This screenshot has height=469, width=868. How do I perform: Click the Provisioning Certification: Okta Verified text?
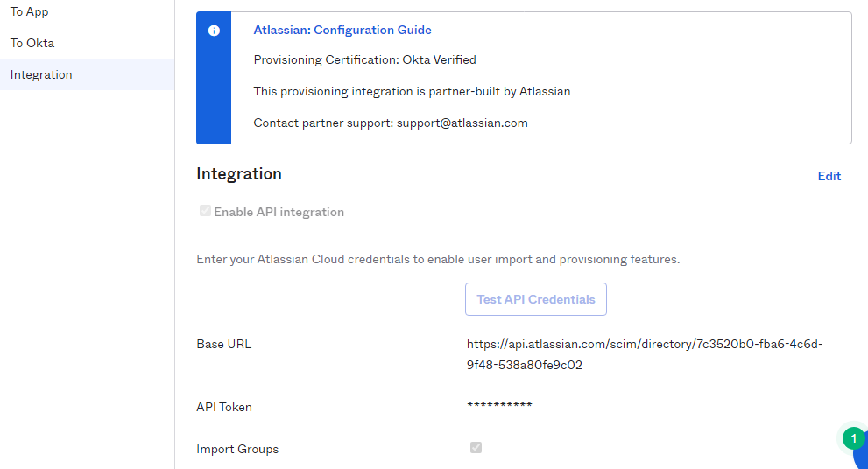[364, 60]
